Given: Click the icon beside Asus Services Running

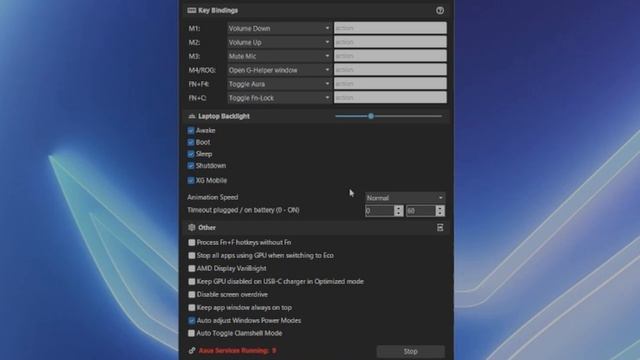Looking at the screenshot, I should tap(192, 351).
